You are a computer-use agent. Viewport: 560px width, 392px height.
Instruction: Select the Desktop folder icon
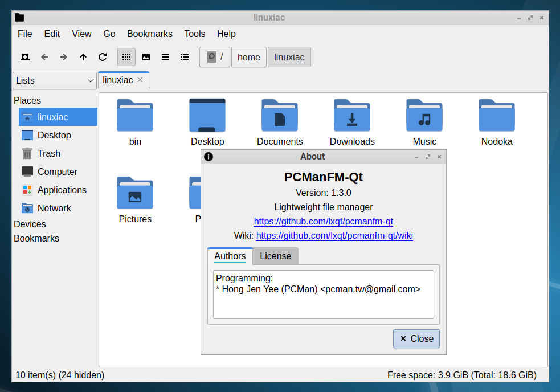pyautogui.click(x=207, y=116)
